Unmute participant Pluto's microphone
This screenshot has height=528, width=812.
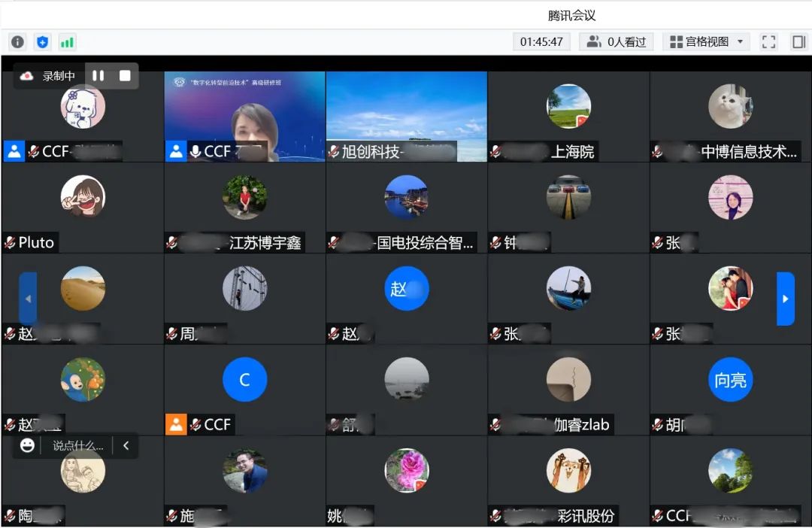pos(11,242)
